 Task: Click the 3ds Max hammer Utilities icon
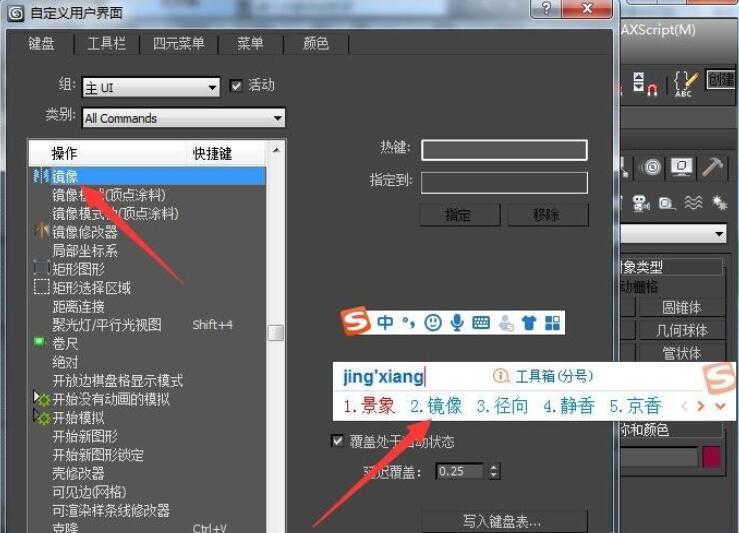[712, 167]
